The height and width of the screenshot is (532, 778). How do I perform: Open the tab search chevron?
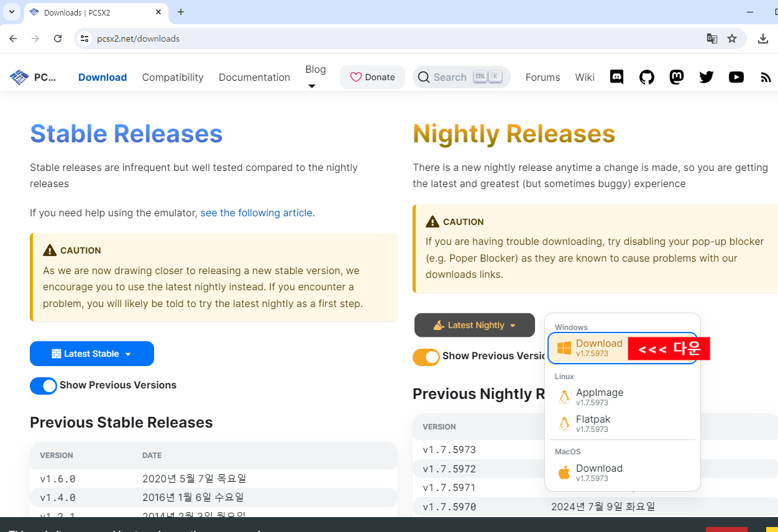tap(11, 12)
